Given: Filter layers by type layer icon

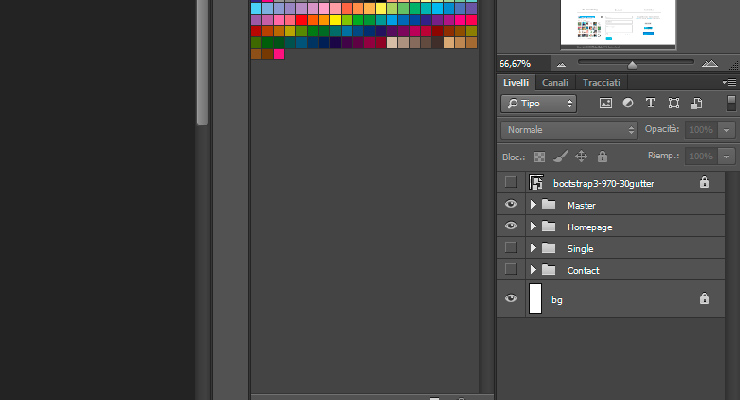Looking at the screenshot, I should [650, 103].
